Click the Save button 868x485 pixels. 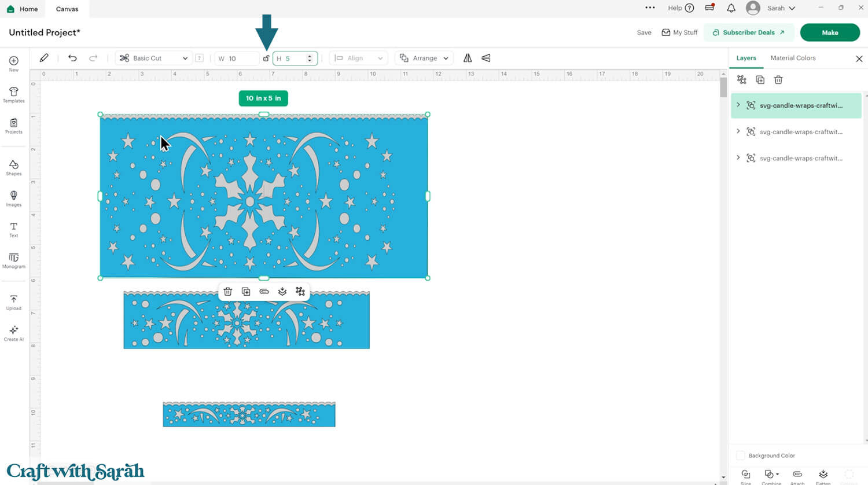pos(644,32)
